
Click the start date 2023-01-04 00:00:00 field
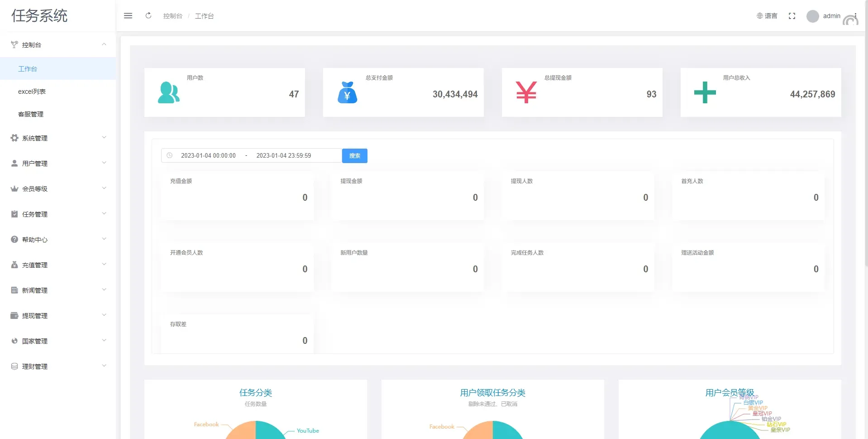tap(208, 155)
